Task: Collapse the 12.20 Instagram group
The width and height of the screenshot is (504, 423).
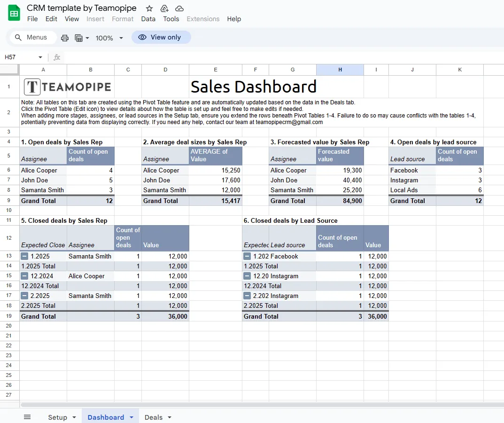Action: point(247,276)
